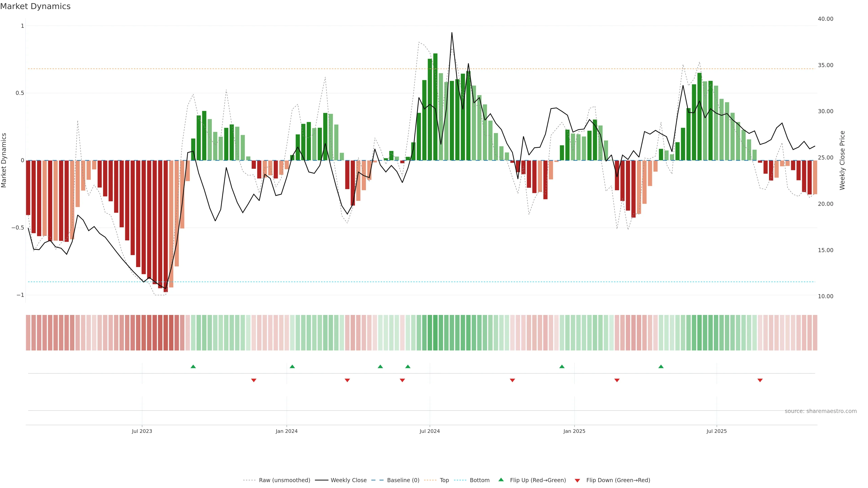Screen dimensions: 868x488
Task: Open the sharemaestro.com source text
Action: (x=821, y=411)
